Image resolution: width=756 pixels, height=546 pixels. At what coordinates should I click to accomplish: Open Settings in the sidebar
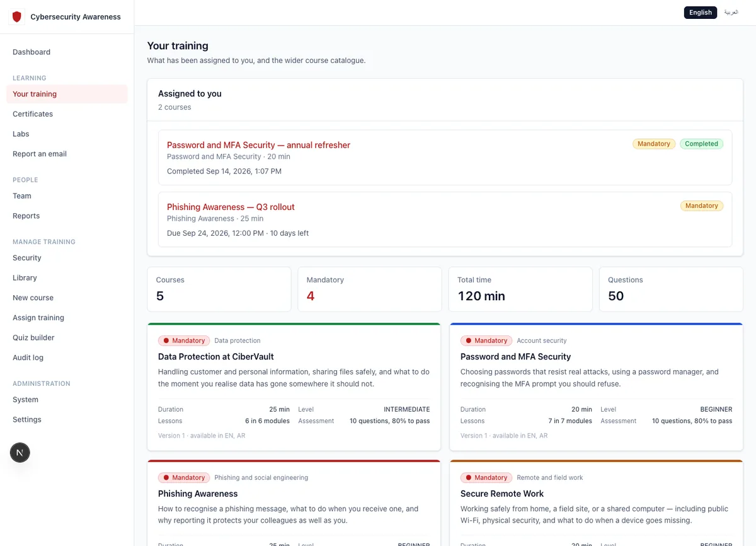(67, 420)
